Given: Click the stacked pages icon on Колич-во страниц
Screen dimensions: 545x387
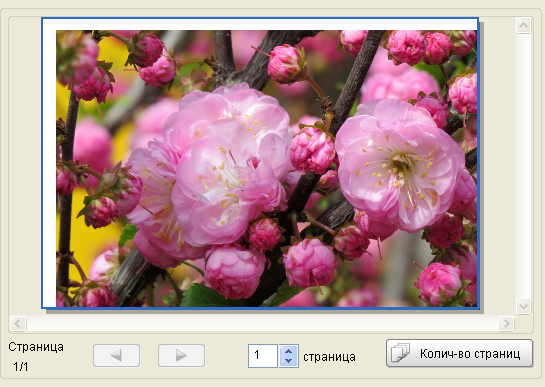Looking at the screenshot, I should 400,353.
